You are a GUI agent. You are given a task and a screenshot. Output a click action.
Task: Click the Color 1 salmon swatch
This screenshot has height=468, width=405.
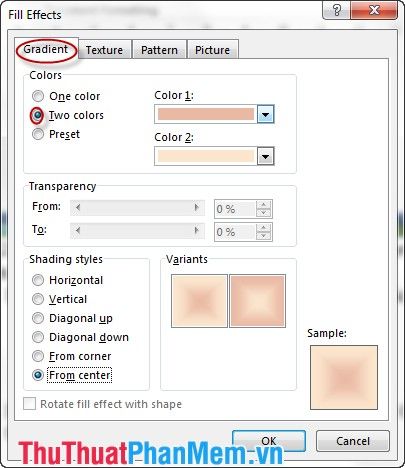point(206,114)
